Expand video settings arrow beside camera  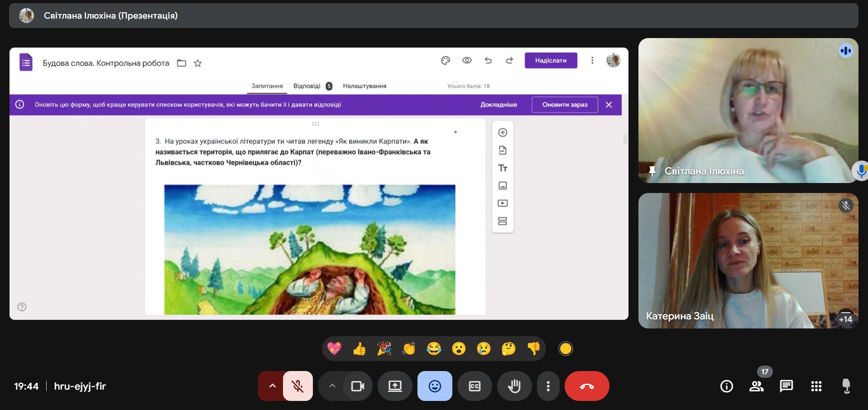pyautogui.click(x=332, y=386)
